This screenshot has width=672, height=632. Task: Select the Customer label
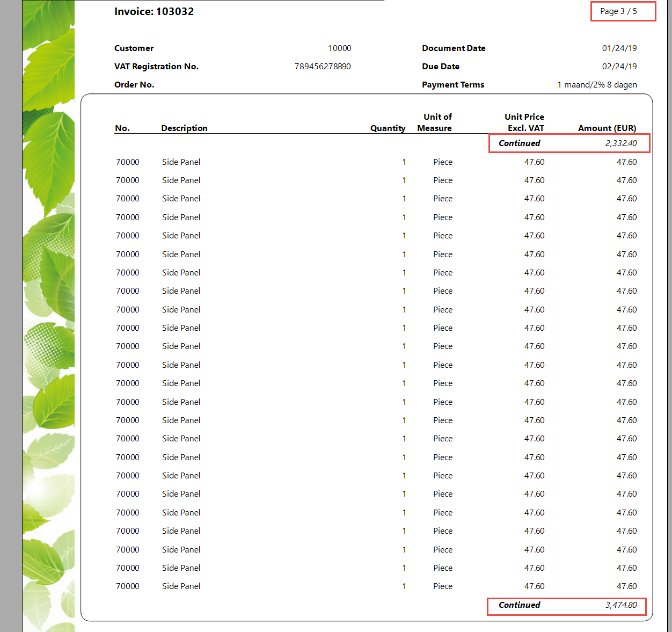134,48
